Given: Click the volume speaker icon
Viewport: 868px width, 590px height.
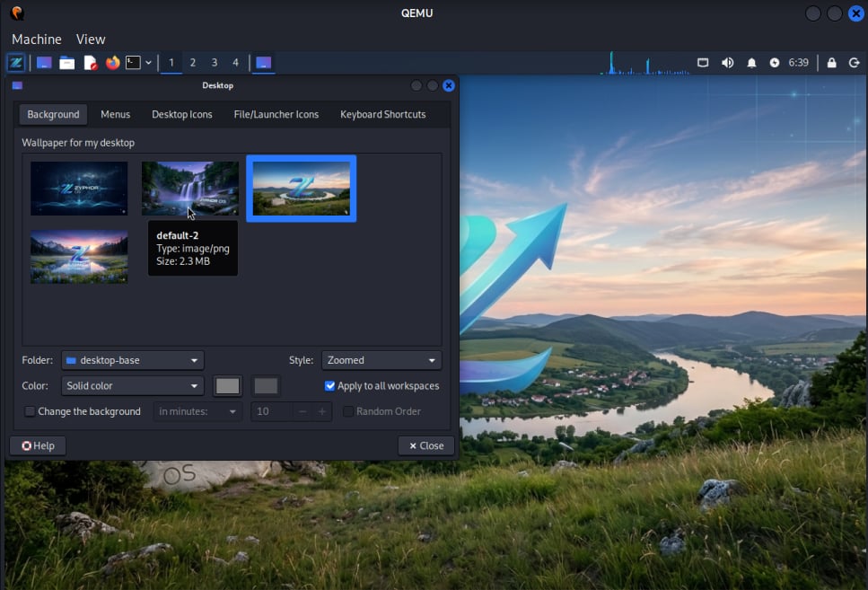Looking at the screenshot, I should [x=727, y=63].
